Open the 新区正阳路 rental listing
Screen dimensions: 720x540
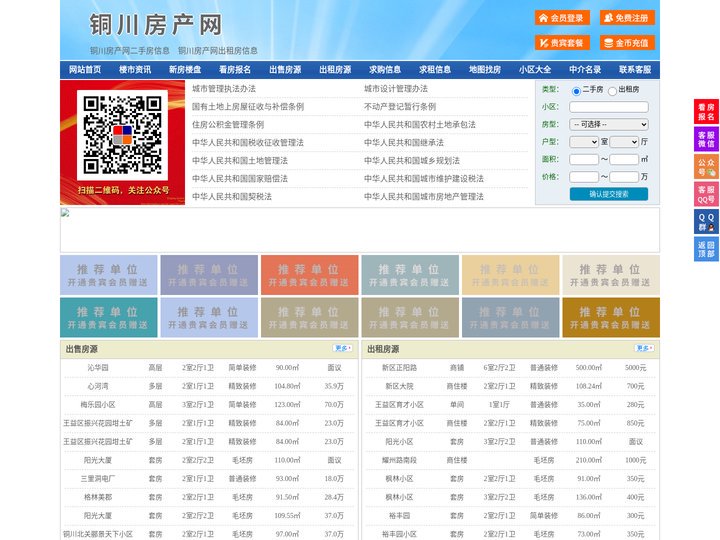point(399,368)
